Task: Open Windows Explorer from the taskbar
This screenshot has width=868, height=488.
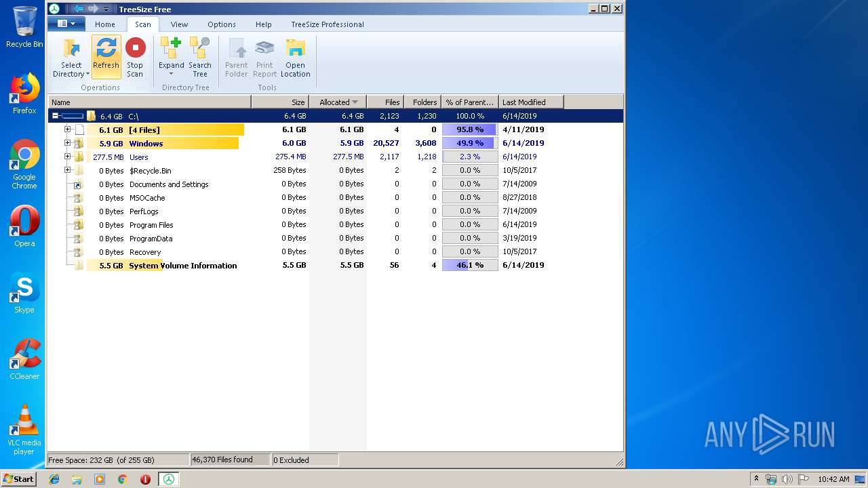Action: point(77,479)
